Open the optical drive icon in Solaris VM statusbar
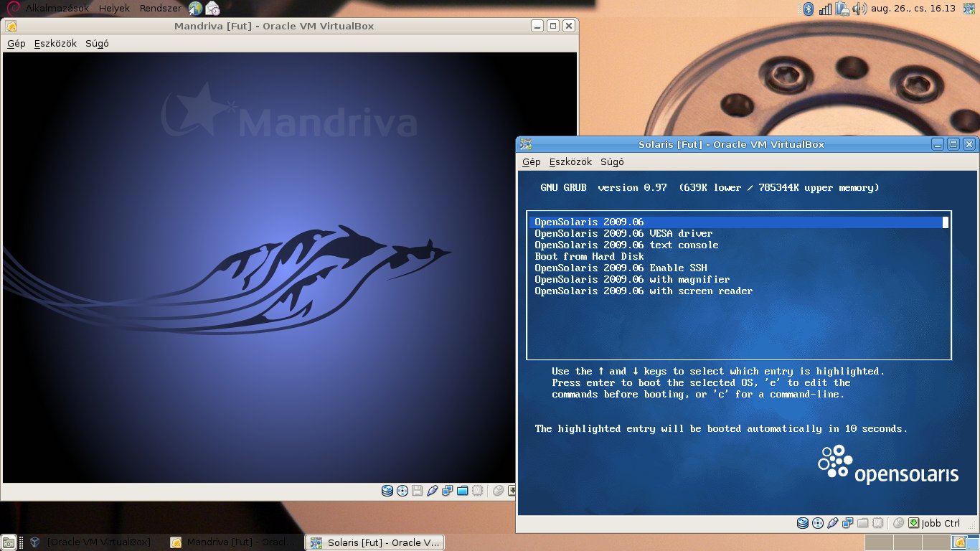 tap(817, 522)
